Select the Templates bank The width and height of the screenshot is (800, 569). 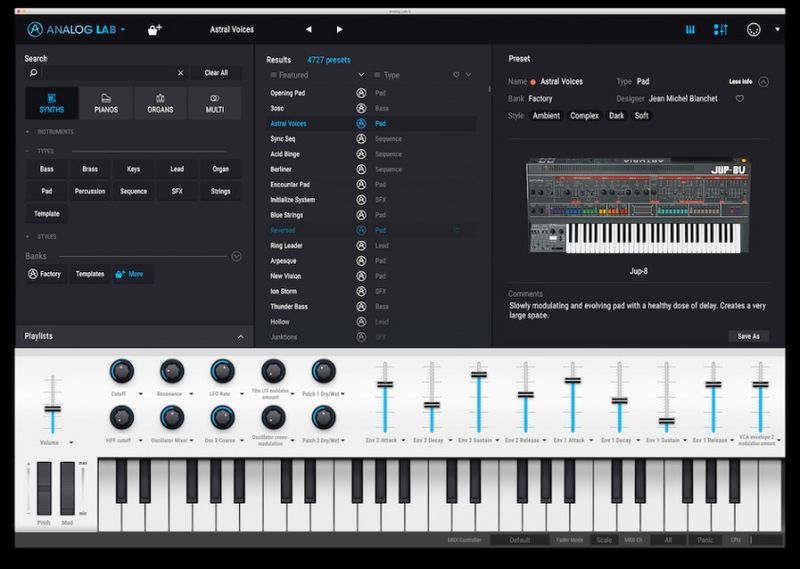[90, 274]
